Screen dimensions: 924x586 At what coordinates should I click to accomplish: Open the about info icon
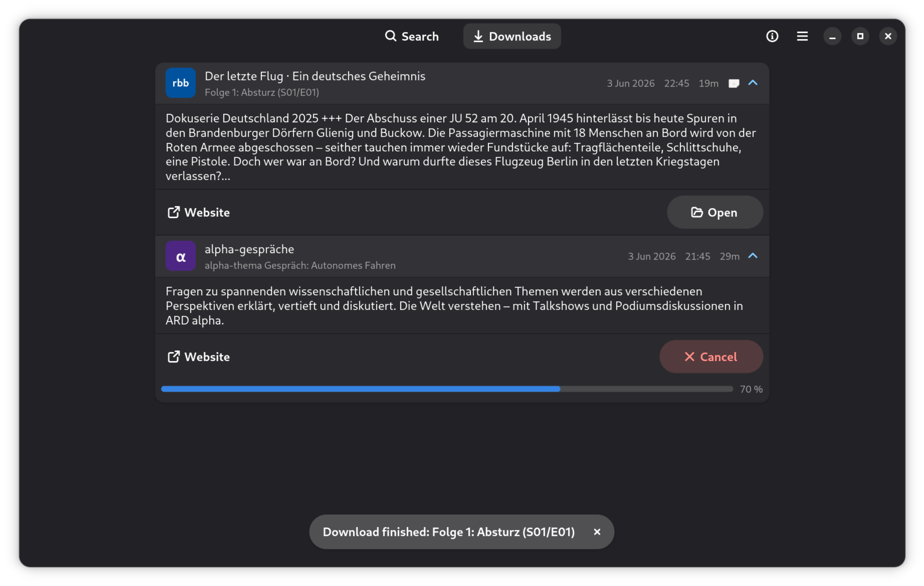click(x=772, y=36)
